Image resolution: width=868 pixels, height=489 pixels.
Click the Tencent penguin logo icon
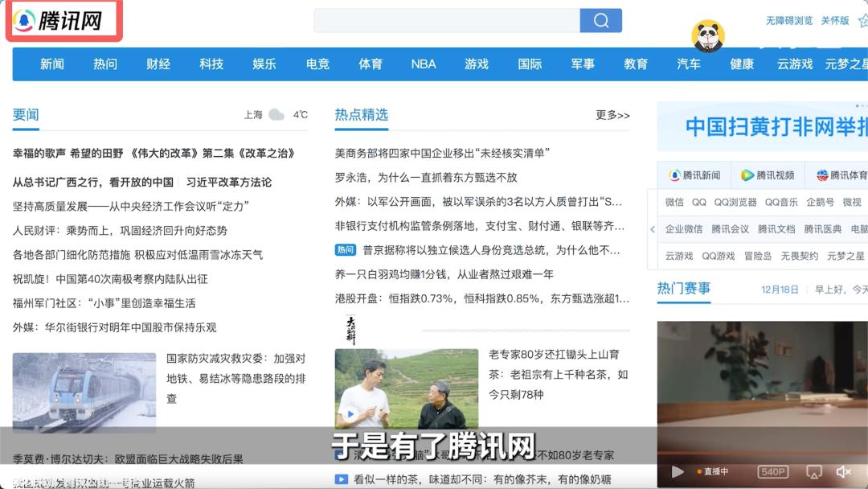coord(24,21)
